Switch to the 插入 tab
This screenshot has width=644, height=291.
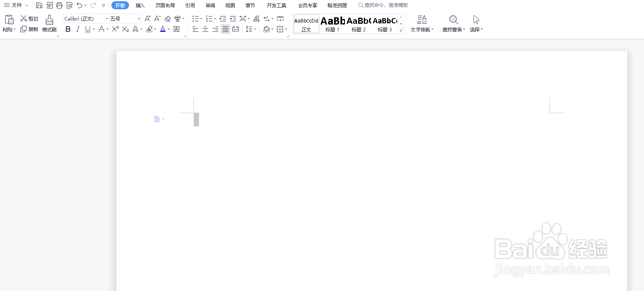click(140, 5)
